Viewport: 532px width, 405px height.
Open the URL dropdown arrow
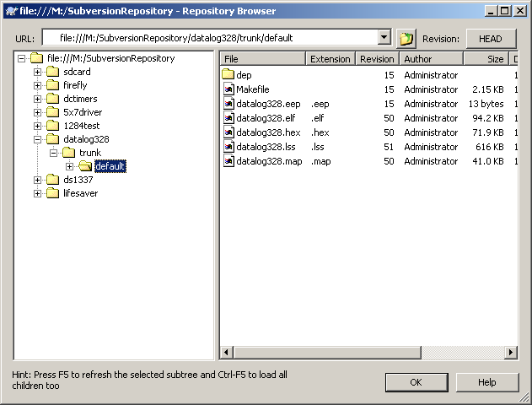click(384, 38)
